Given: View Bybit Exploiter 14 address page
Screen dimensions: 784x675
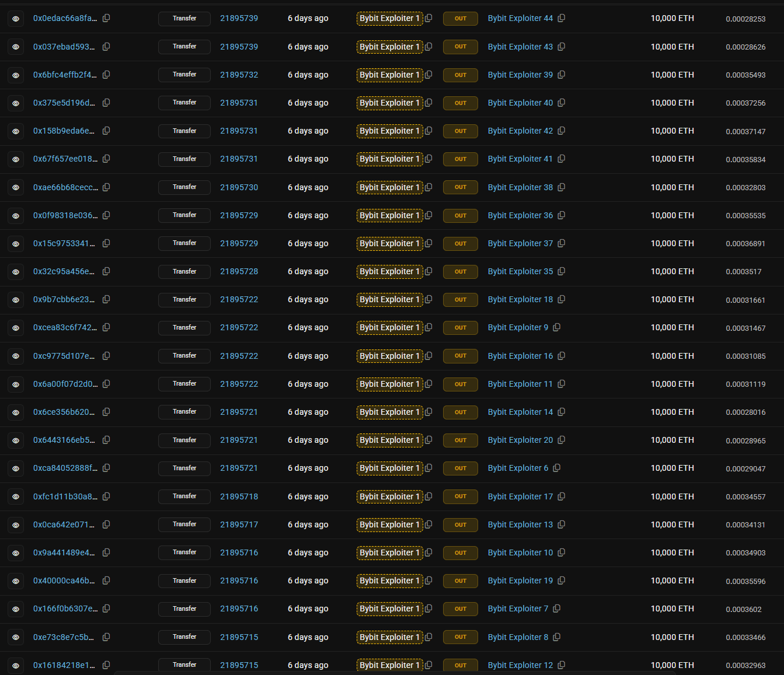Looking at the screenshot, I should (520, 412).
